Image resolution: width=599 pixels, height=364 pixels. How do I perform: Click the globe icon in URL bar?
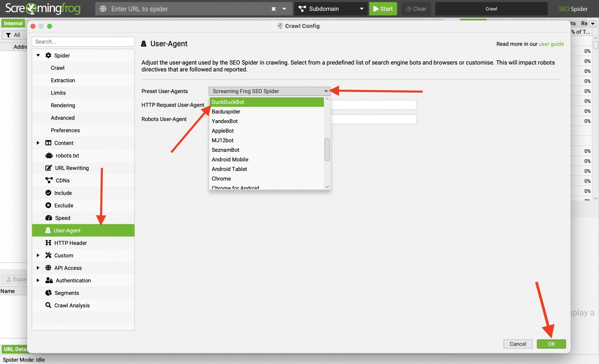[103, 9]
